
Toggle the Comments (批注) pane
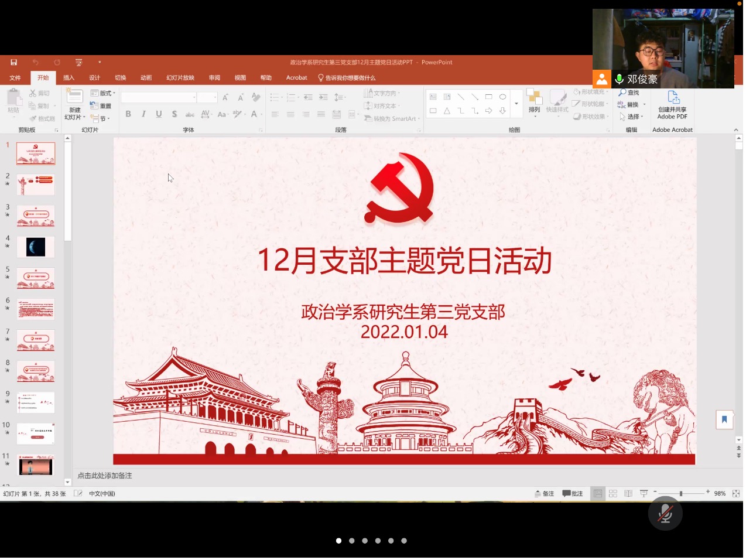click(572, 494)
